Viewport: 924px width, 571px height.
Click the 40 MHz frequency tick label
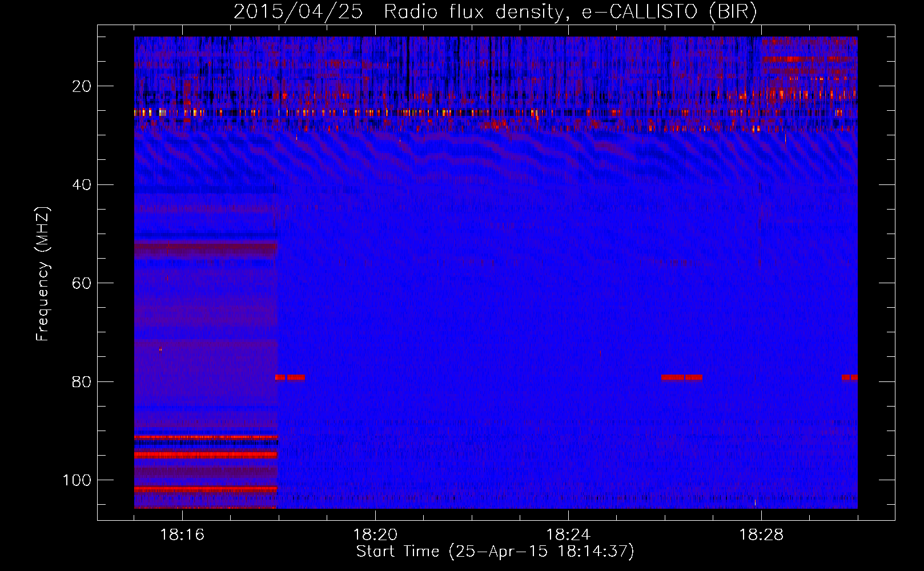82,185
